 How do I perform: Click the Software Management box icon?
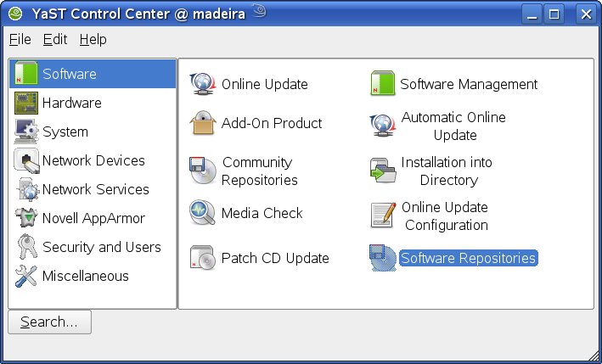pyautogui.click(x=383, y=83)
